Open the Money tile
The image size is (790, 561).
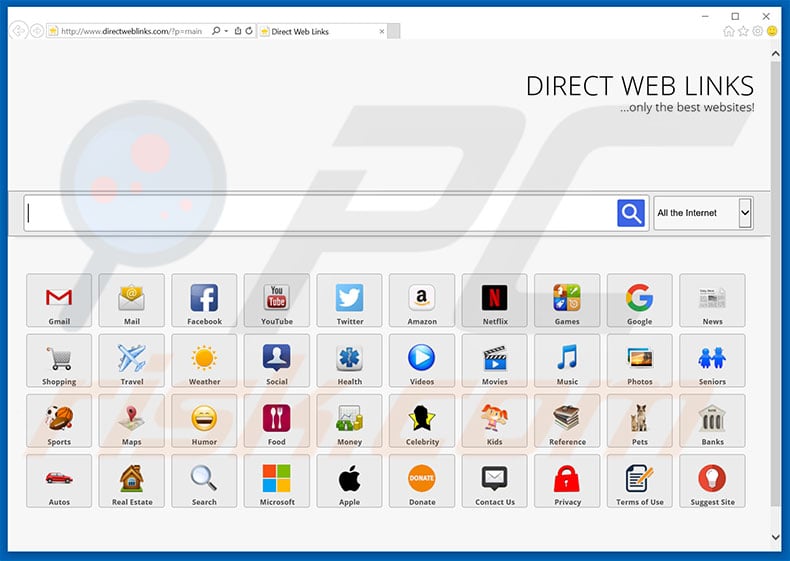[349, 421]
